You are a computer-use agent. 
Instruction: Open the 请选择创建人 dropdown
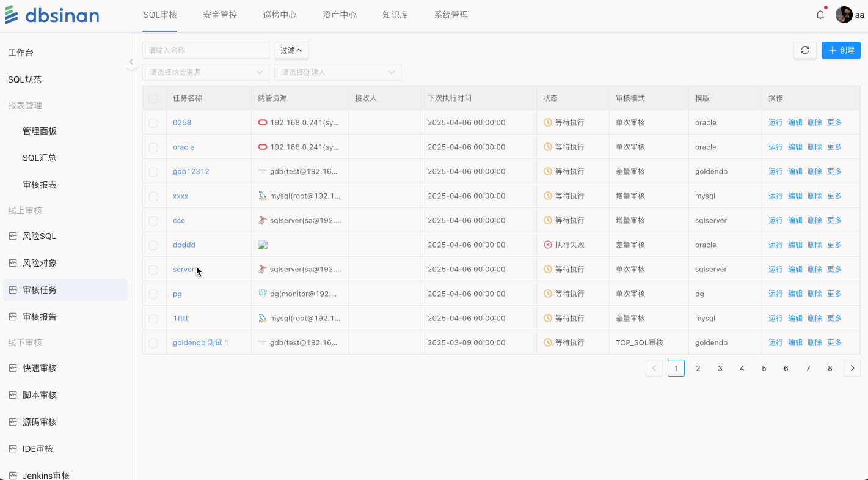coord(337,72)
